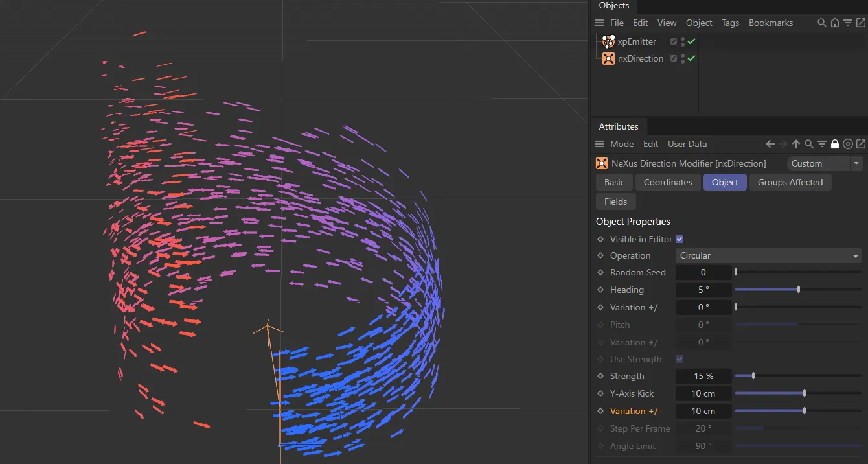The width and height of the screenshot is (868, 464).
Task: Open the Operation dropdown set to Circular
Action: pos(768,255)
